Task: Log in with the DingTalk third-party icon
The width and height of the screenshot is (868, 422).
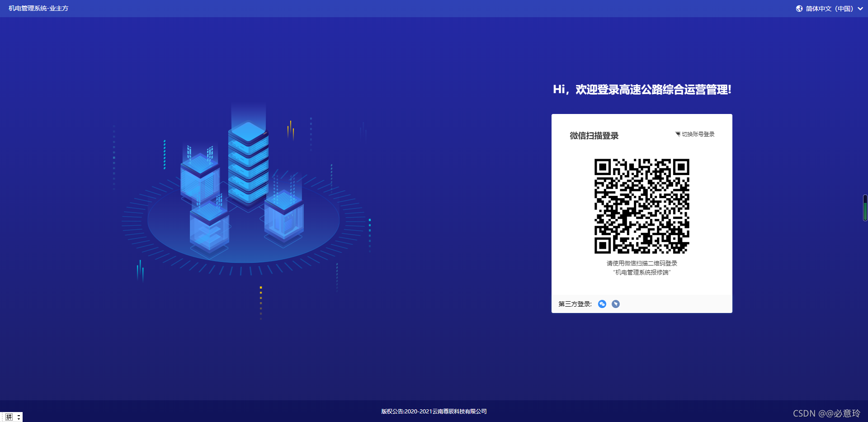Action: [x=616, y=304]
